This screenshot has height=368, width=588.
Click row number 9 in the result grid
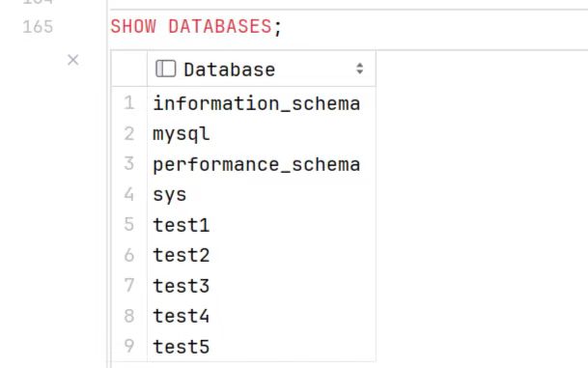[x=129, y=346]
